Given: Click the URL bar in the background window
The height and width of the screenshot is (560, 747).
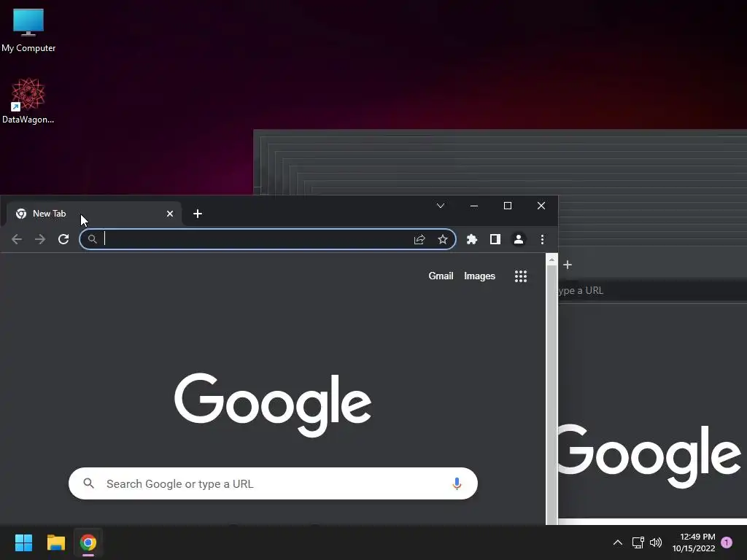Looking at the screenshot, I should 652,290.
